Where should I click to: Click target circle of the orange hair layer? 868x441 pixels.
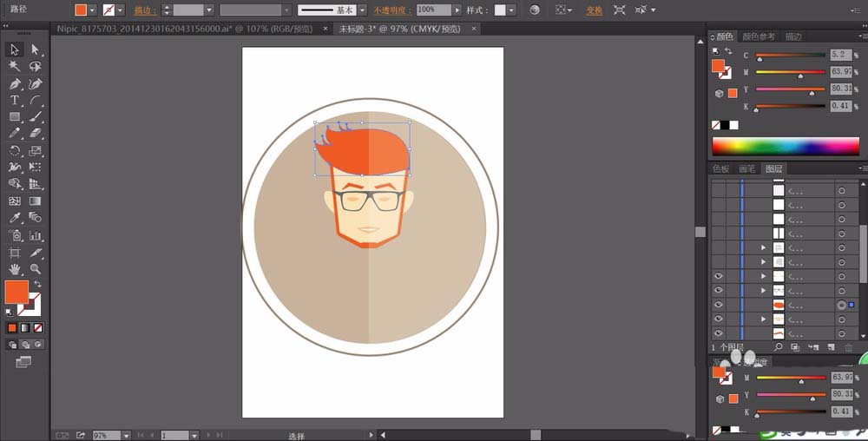tap(841, 305)
